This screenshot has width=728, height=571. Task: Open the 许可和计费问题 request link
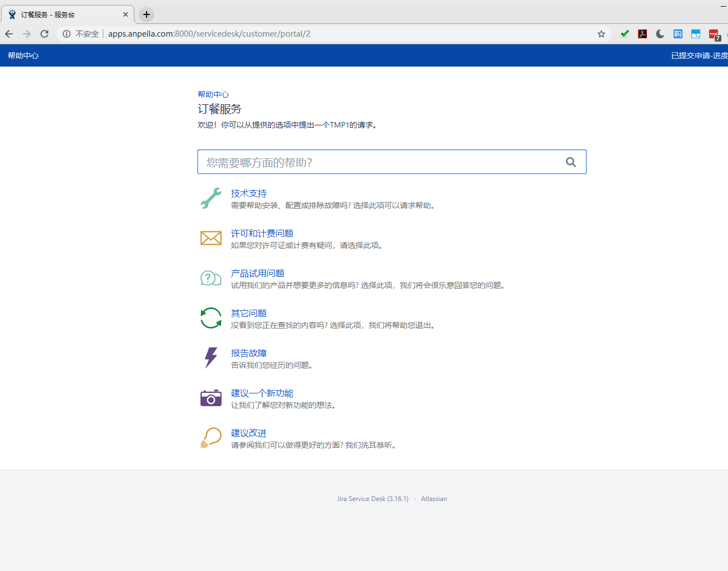pyautogui.click(x=262, y=233)
